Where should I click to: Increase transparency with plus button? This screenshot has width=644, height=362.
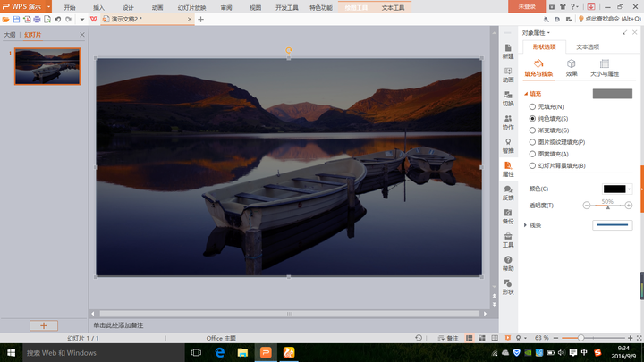click(x=629, y=206)
